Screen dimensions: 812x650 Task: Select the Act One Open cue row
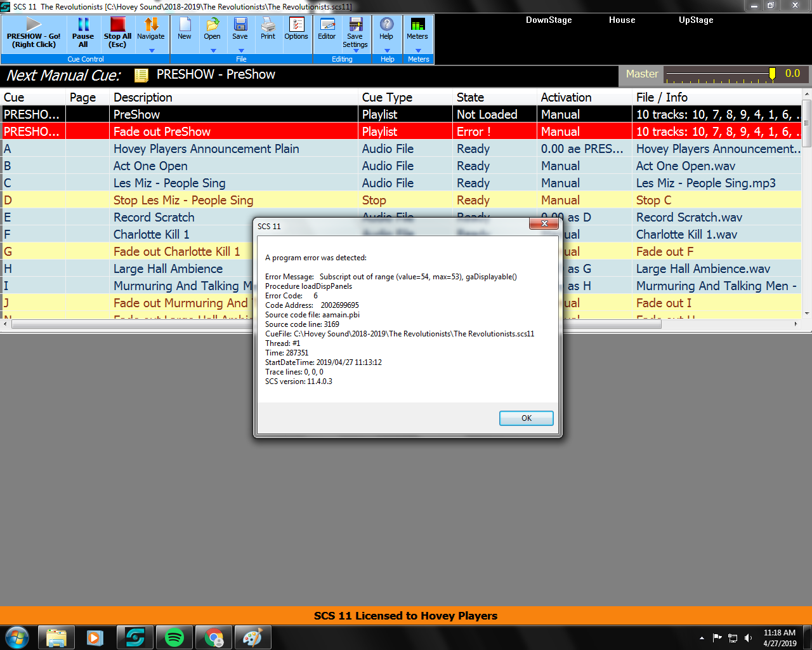[150, 166]
